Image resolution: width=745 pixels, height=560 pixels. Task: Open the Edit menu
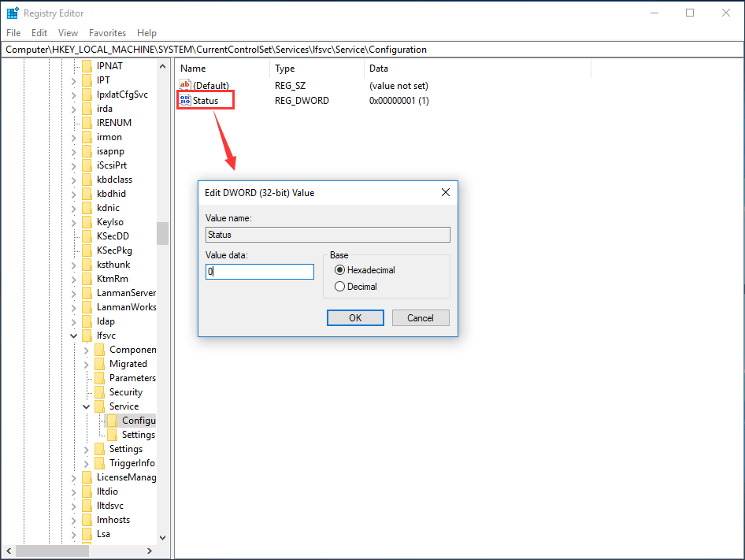click(39, 33)
